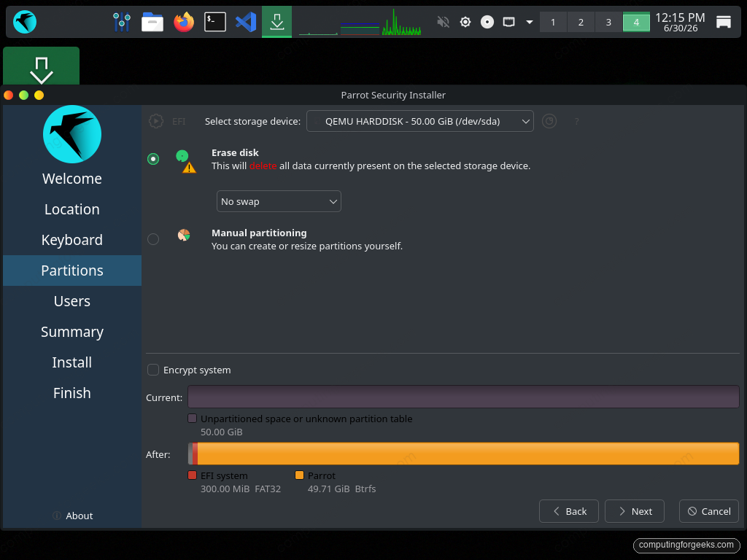Click the Parrot logo in installer sidebar
The height and width of the screenshot is (560, 747).
click(x=72, y=134)
